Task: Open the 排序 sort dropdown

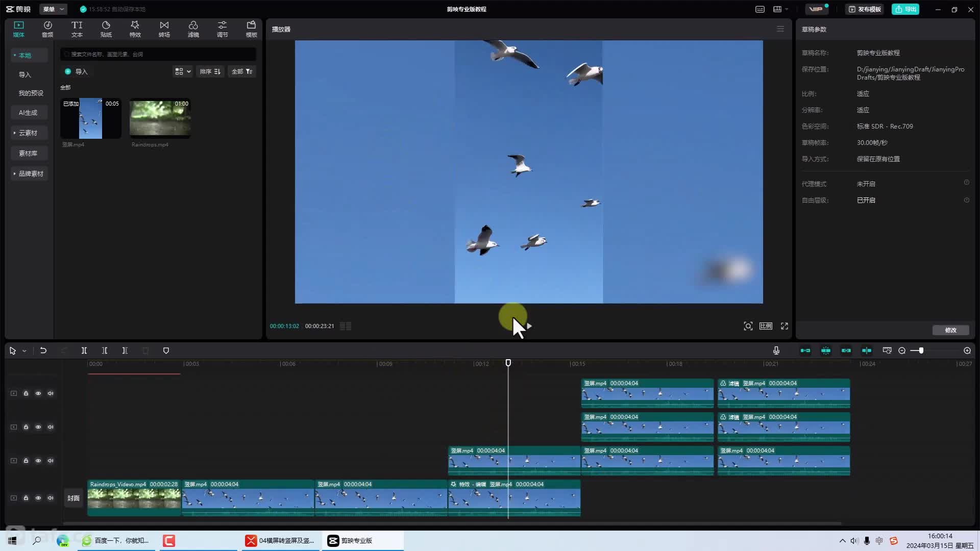Action: pos(210,71)
